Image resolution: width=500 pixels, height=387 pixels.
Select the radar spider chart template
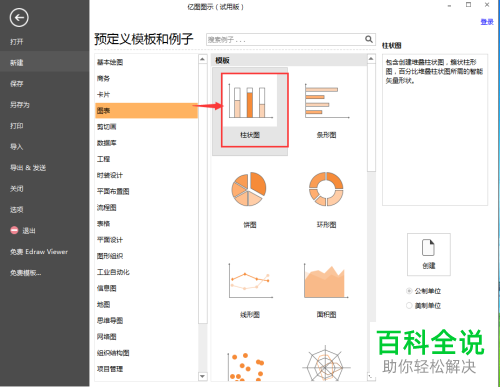click(326, 364)
